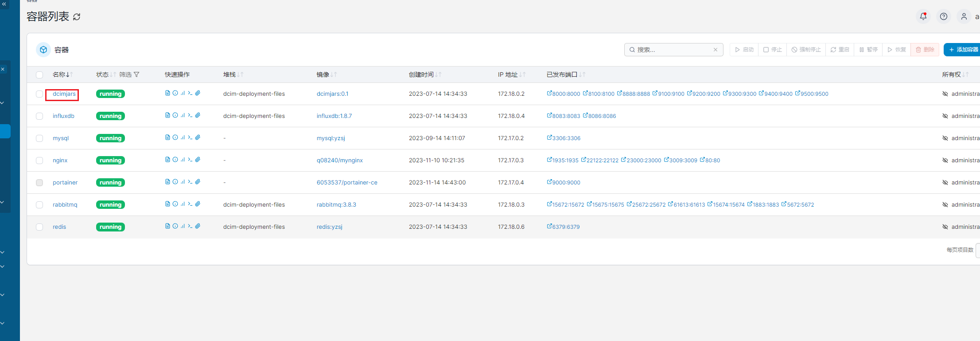Open exec console icon for mysql container
This screenshot has width=980, height=341.
190,137
